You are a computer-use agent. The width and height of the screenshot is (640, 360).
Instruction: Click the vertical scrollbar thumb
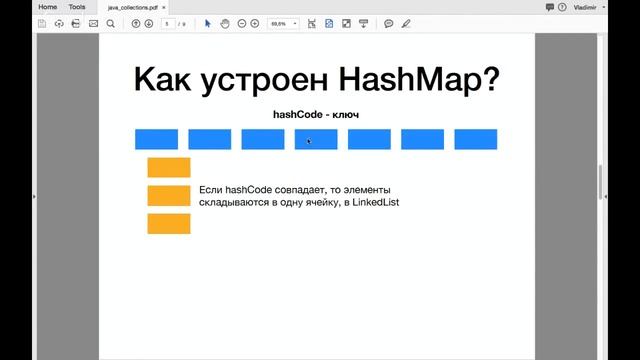(x=600, y=182)
